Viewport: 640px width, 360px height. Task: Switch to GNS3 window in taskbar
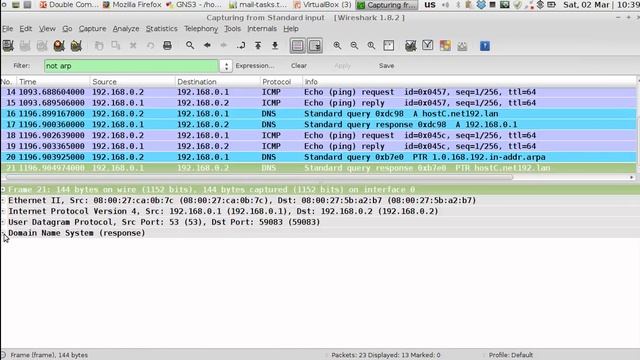193,5
